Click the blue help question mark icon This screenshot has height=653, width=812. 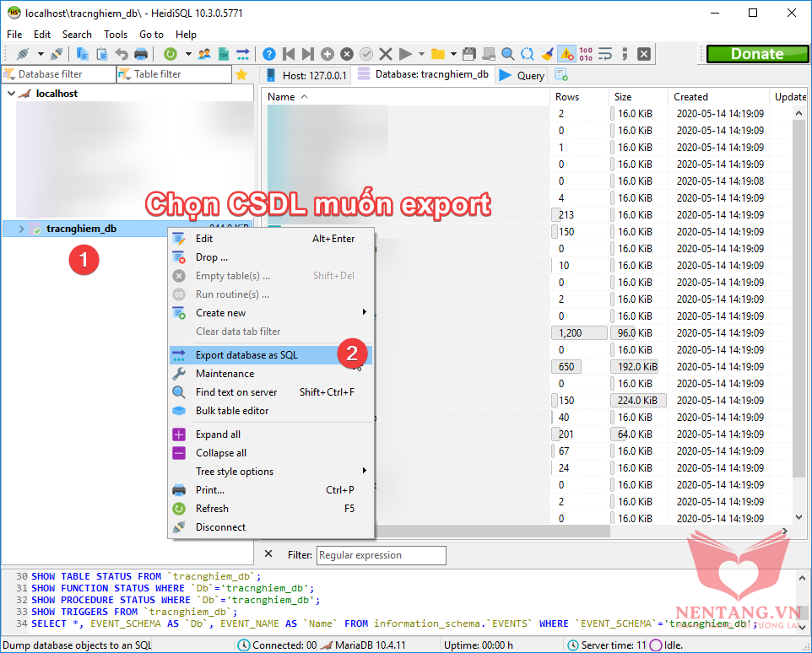(x=269, y=54)
